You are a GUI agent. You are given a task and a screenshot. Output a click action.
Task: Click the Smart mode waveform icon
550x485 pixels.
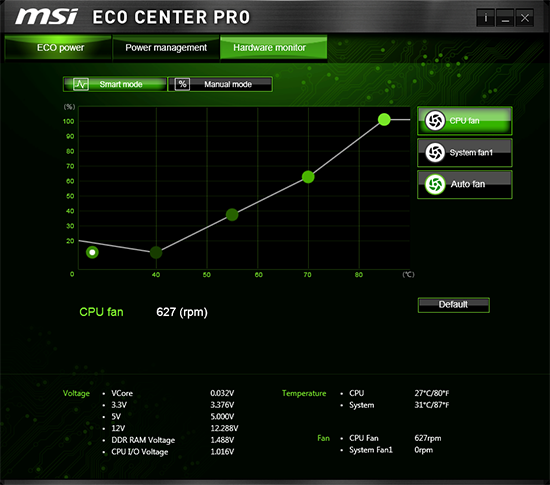pyautogui.click(x=81, y=84)
